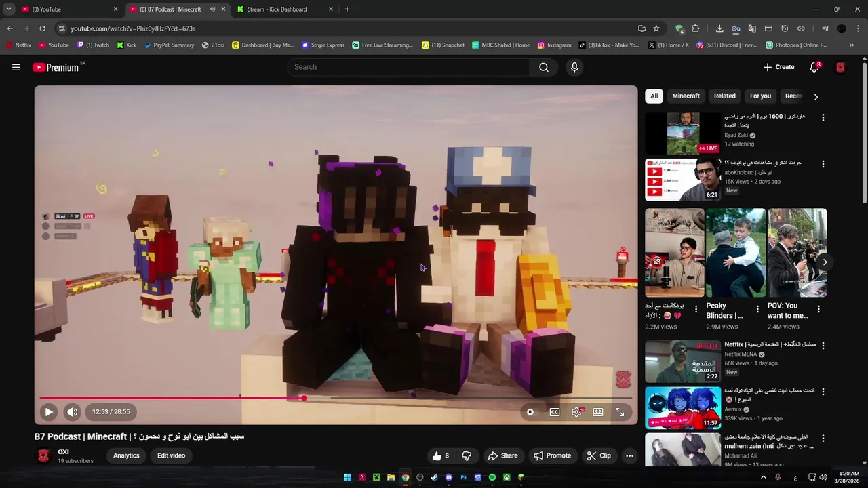
Task: Share the video
Action: tap(502, 455)
